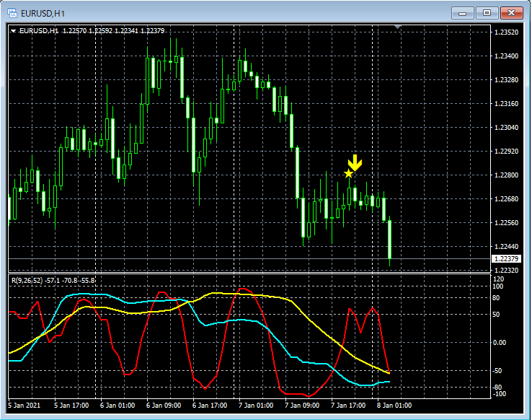Click the 1.23400 level on price scale
This screenshot has width=532, height=420.
(x=506, y=56)
